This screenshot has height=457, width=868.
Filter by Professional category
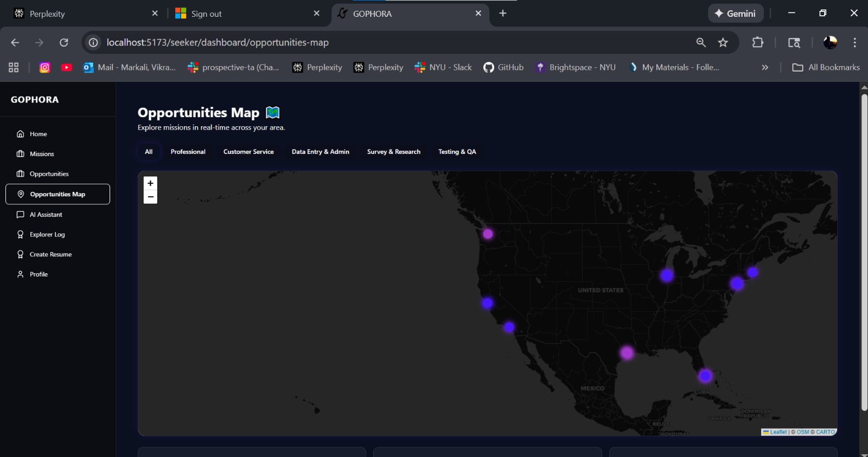(188, 152)
